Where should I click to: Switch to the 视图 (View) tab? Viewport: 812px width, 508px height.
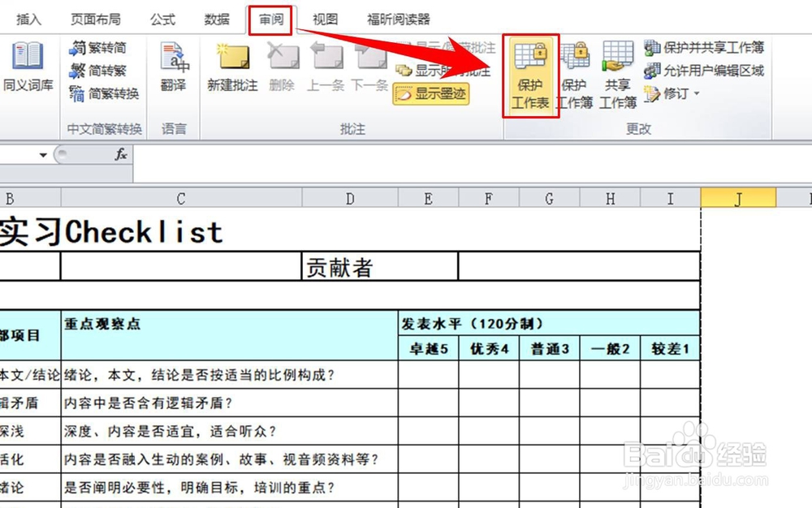click(325, 19)
